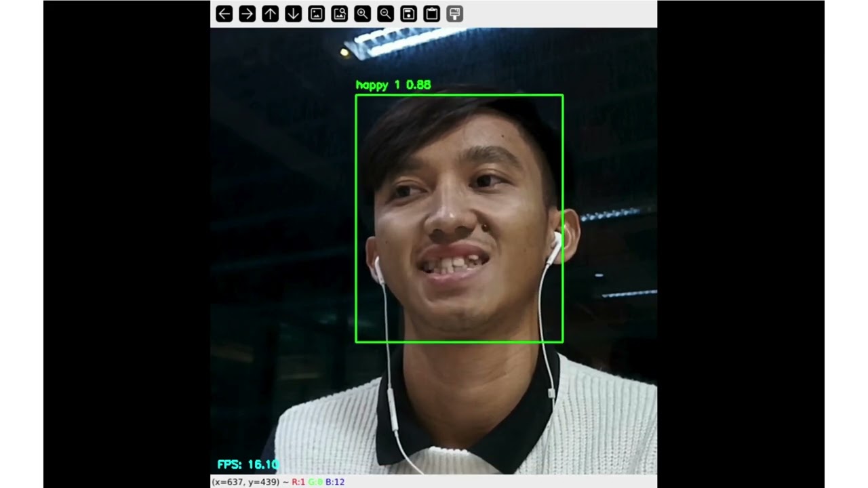This screenshot has height=488, width=868.
Task: Pan the image right with the right arrow
Action: click(x=248, y=14)
